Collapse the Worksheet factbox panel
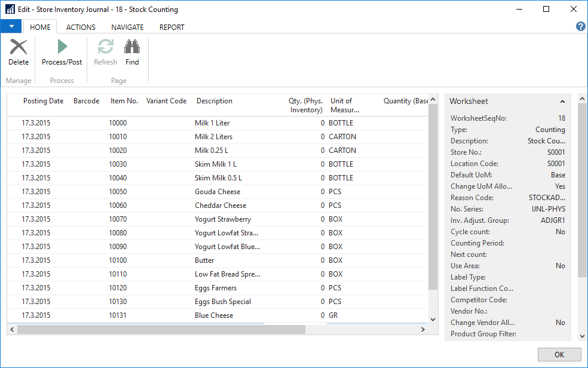The image size is (588, 368). click(562, 102)
